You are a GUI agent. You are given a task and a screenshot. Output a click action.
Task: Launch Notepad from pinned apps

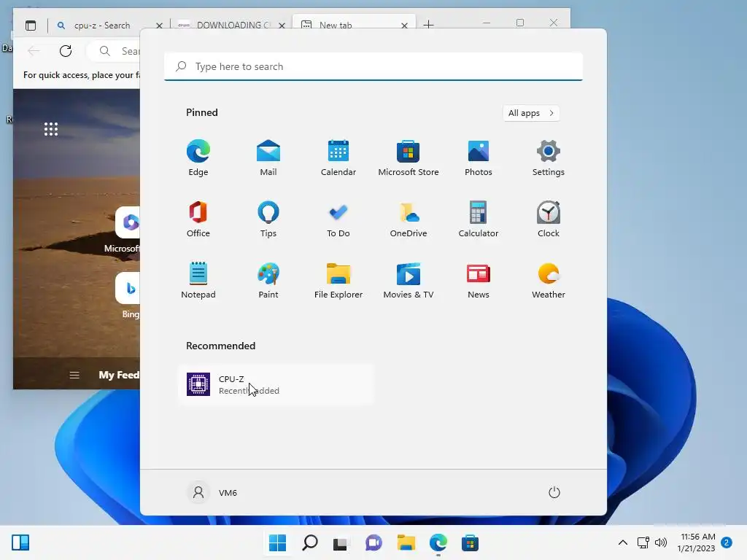(198, 280)
